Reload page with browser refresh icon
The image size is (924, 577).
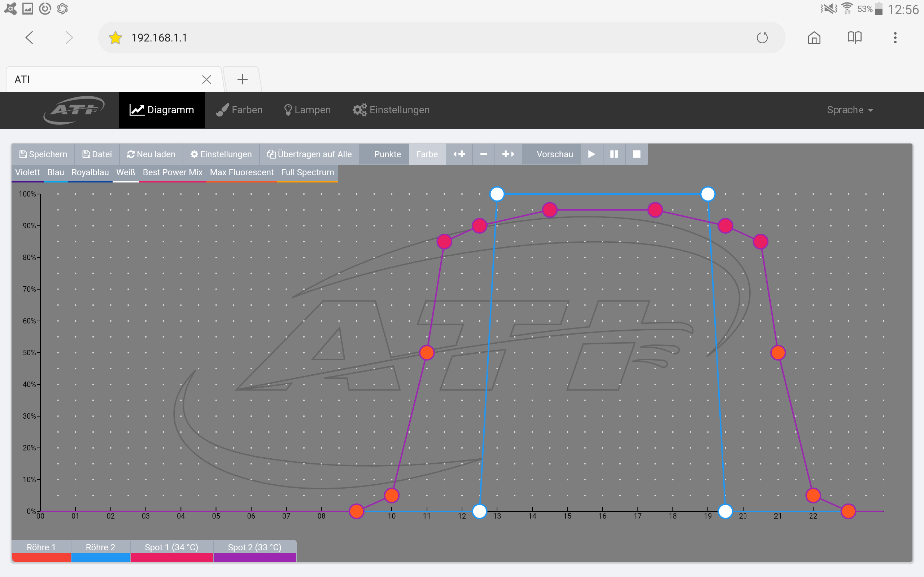[762, 38]
